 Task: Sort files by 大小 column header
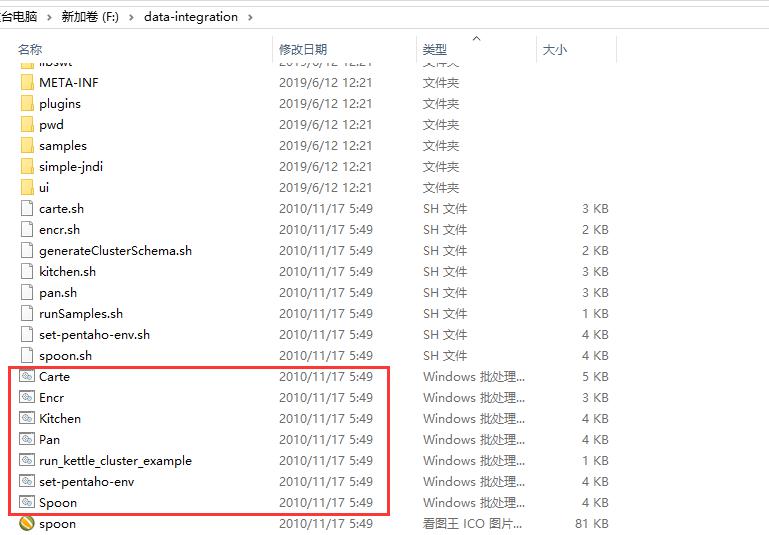pyautogui.click(x=555, y=50)
